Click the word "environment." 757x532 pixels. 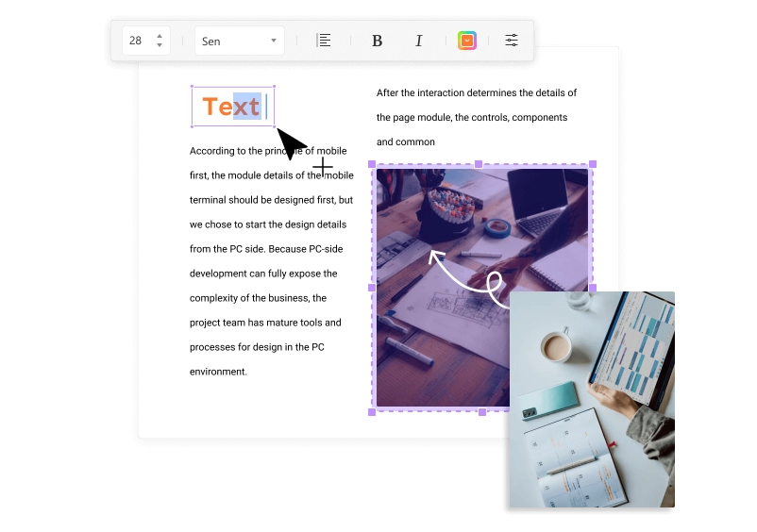[218, 372]
